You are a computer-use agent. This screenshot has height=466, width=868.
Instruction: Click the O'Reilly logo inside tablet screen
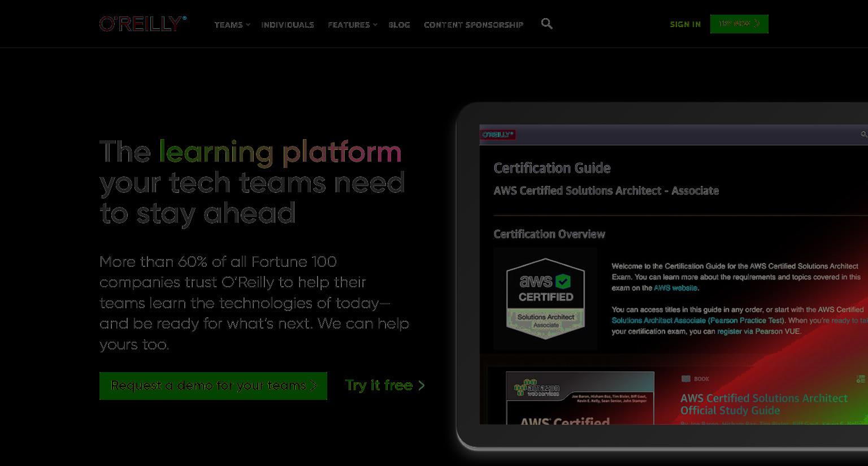coord(498,135)
